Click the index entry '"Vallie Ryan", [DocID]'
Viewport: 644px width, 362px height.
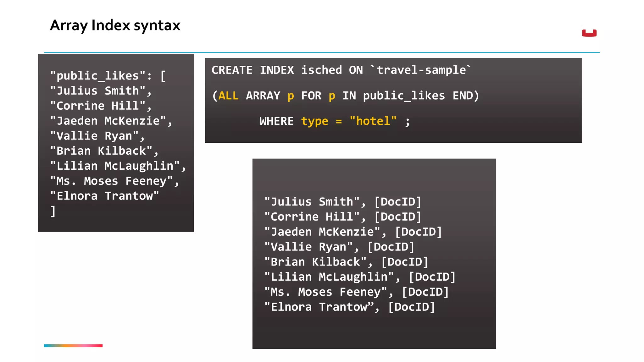click(339, 247)
